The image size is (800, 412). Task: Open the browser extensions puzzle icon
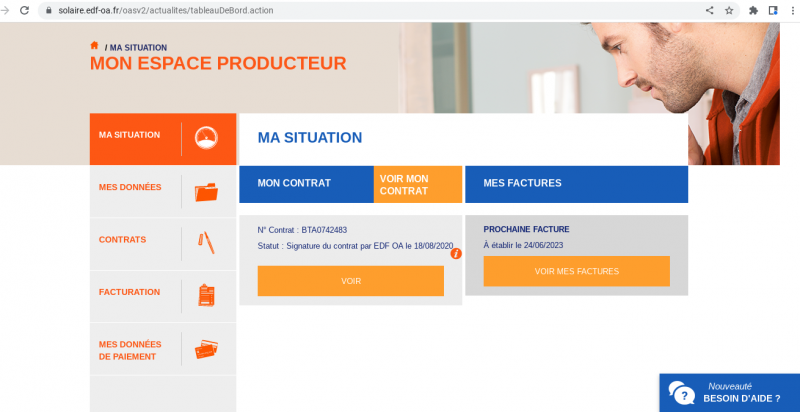click(x=753, y=10)
